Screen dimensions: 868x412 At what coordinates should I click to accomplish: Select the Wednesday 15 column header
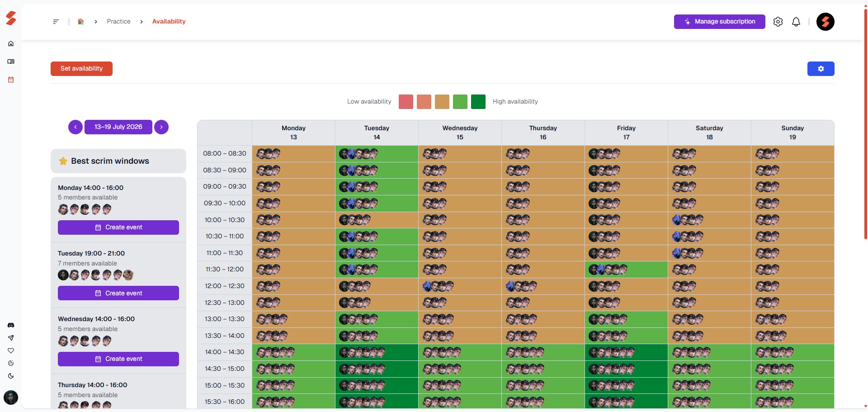pyautogui.click(x=460, y=133)
